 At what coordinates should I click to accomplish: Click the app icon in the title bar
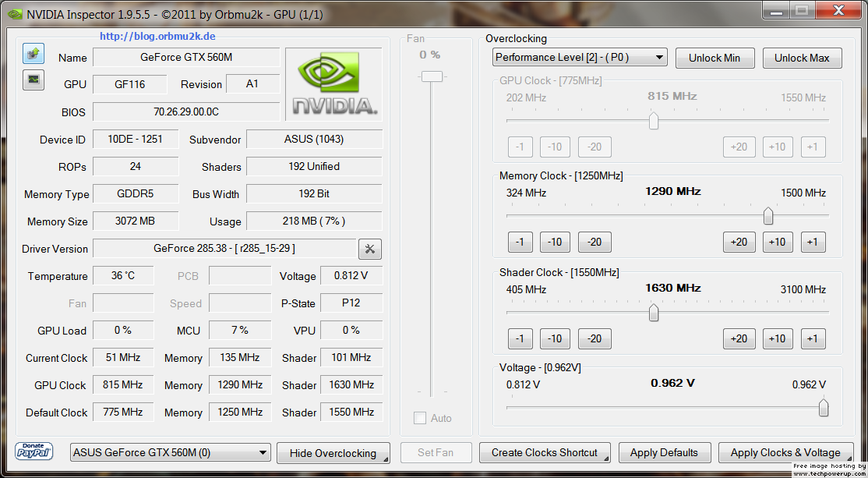(14, 14)
